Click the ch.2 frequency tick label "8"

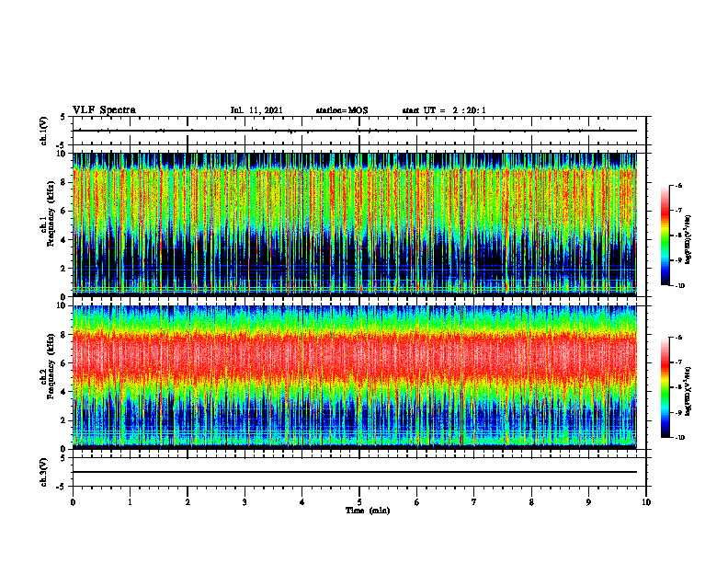click(x=64, y=335)
